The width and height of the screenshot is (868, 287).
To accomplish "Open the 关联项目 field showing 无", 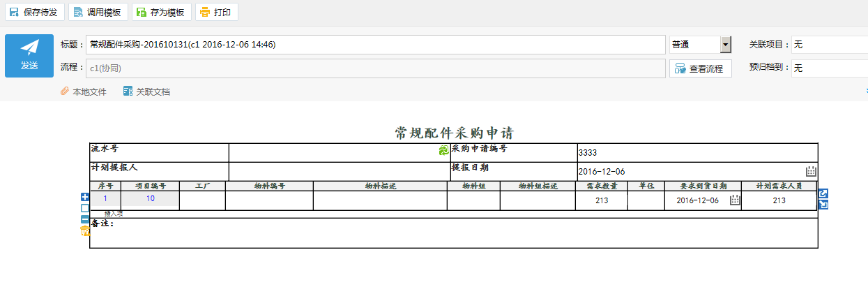I will point(830,45).
